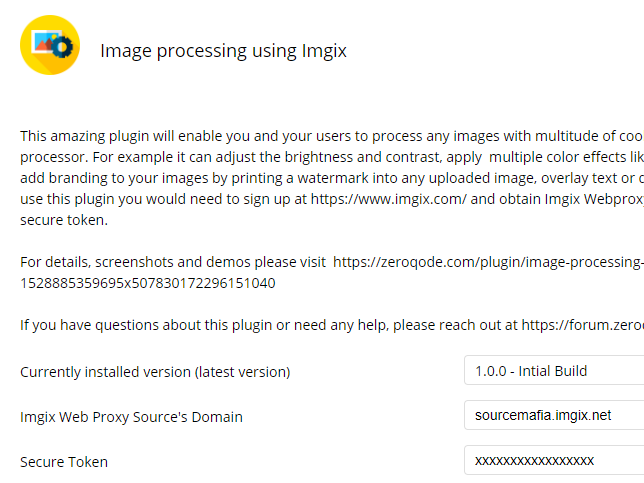Image resolution: width=644 pixels, height=483 pixels.
Task: Click the yellow Imgix plugin icon
Action: coord(50,45)
